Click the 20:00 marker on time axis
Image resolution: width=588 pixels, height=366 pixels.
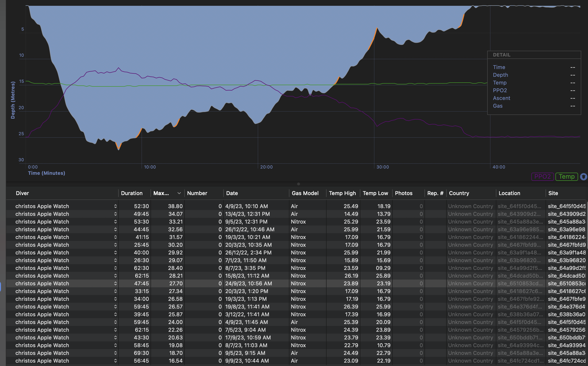[x=266, y=167]
